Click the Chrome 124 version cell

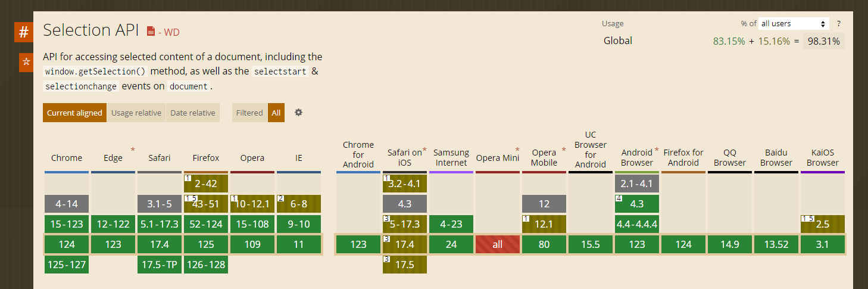67,244
